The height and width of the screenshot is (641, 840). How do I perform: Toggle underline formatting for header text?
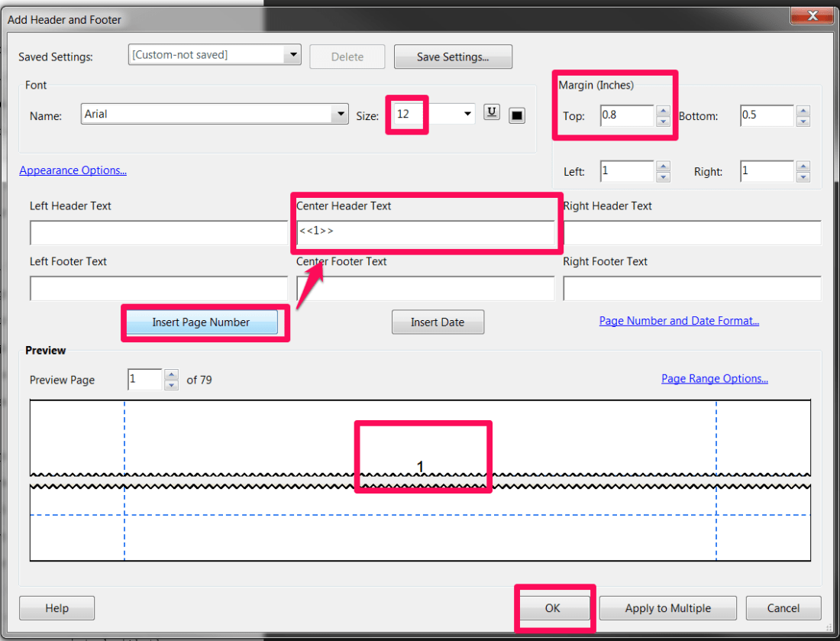[491, 111]
